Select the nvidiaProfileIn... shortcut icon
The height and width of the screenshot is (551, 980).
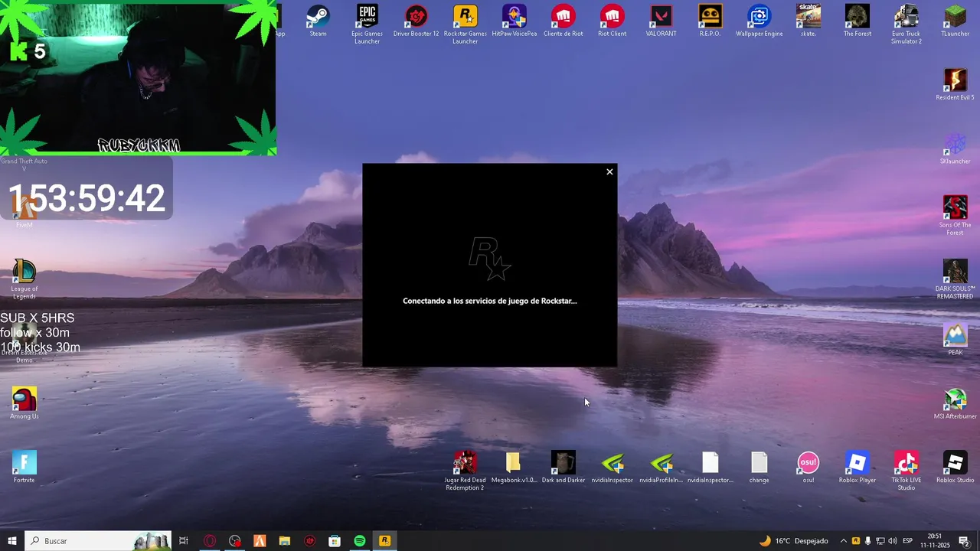pyautogui.click(x=661, y=468)
